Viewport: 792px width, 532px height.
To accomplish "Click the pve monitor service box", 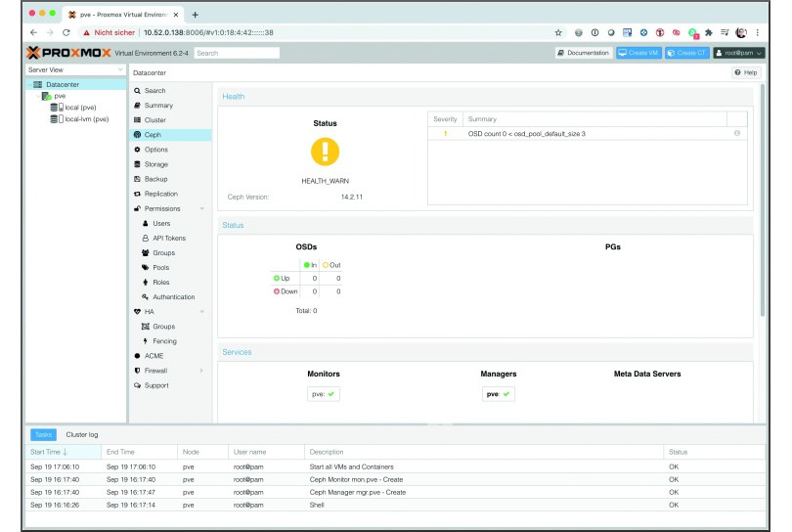I will click(x=324, y=394).
